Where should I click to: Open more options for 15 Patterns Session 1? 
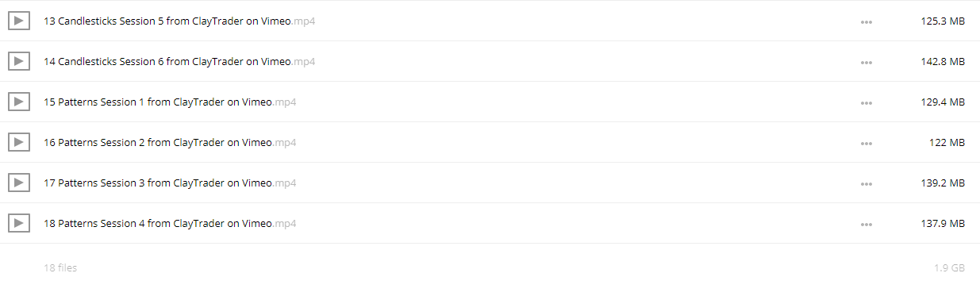point(867,103)
